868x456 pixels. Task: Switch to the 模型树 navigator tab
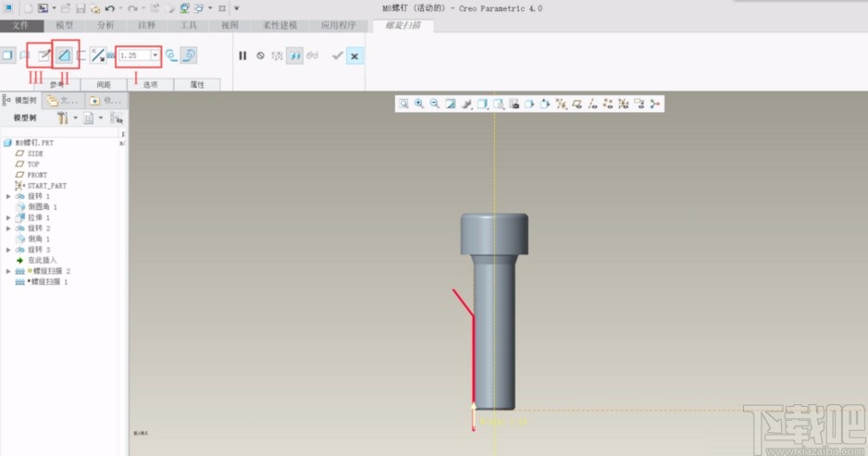click(20, 100)
